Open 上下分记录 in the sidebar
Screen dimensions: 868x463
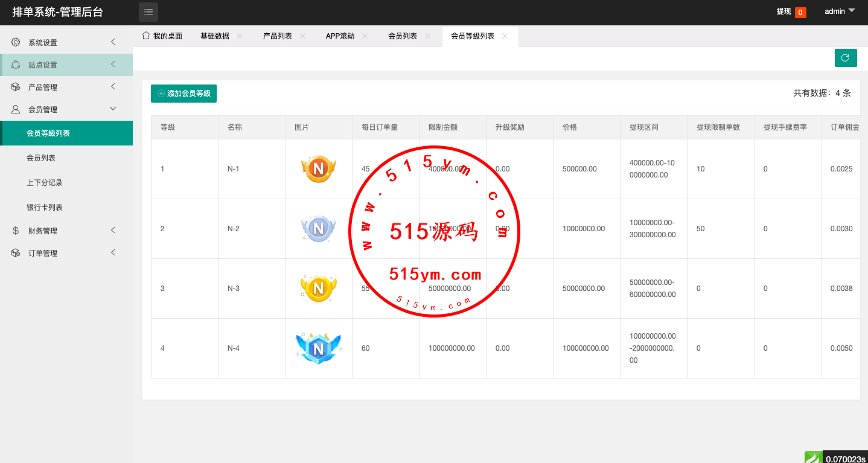45,182
